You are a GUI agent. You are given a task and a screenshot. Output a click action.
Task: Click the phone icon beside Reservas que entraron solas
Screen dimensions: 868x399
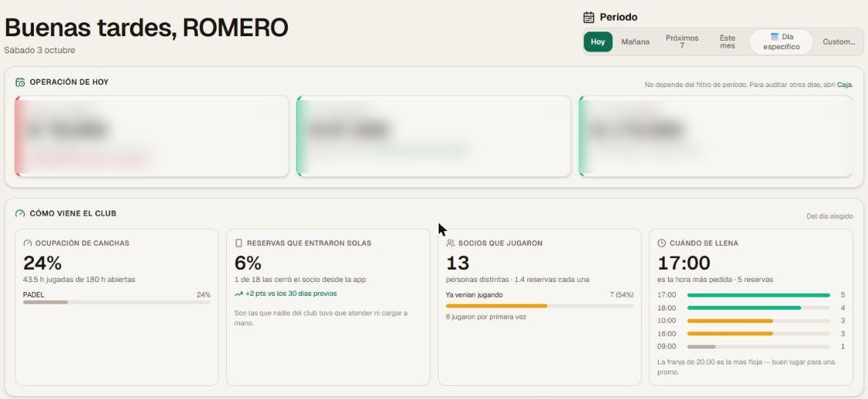click(239, 243)
